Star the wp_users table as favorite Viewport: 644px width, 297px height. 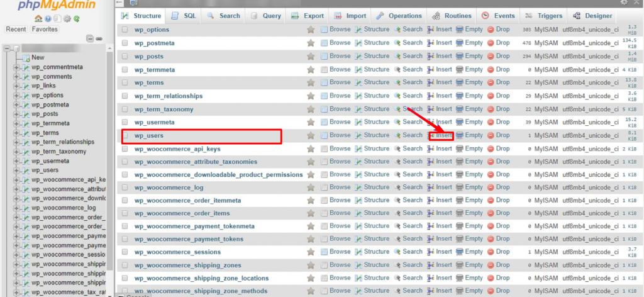coord(311,135)
